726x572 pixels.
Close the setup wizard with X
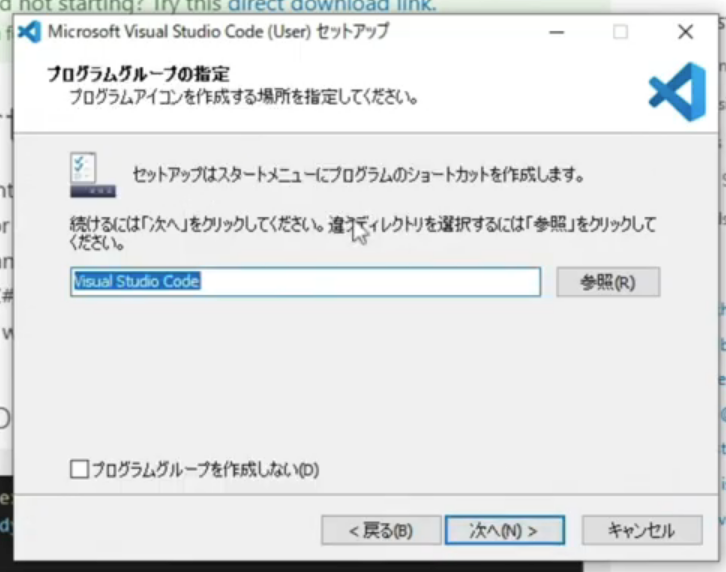tap(685, 31)
